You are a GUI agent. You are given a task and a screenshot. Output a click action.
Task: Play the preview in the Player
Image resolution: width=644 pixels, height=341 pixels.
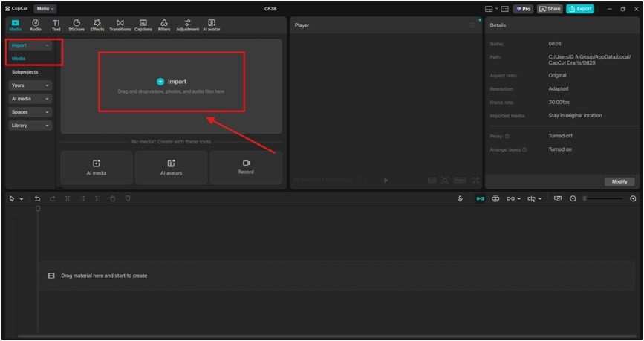386,181
